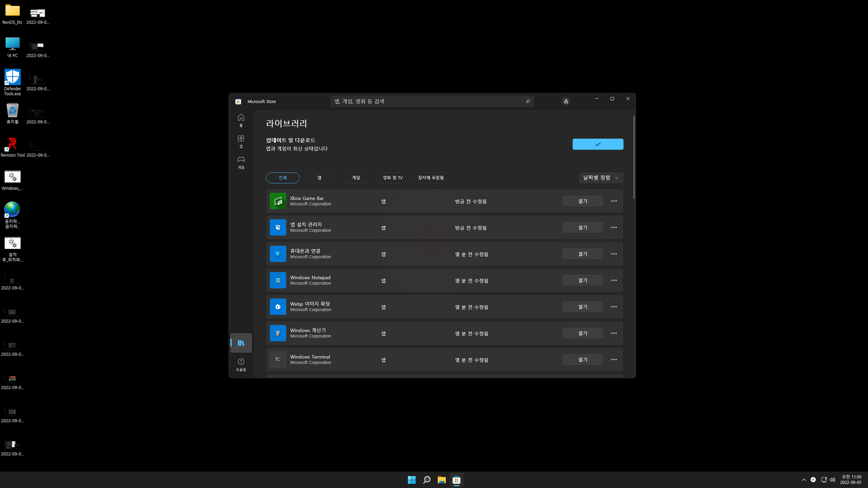Click the volume icon in system tray

pyautogui.click(x=833, y=480)
